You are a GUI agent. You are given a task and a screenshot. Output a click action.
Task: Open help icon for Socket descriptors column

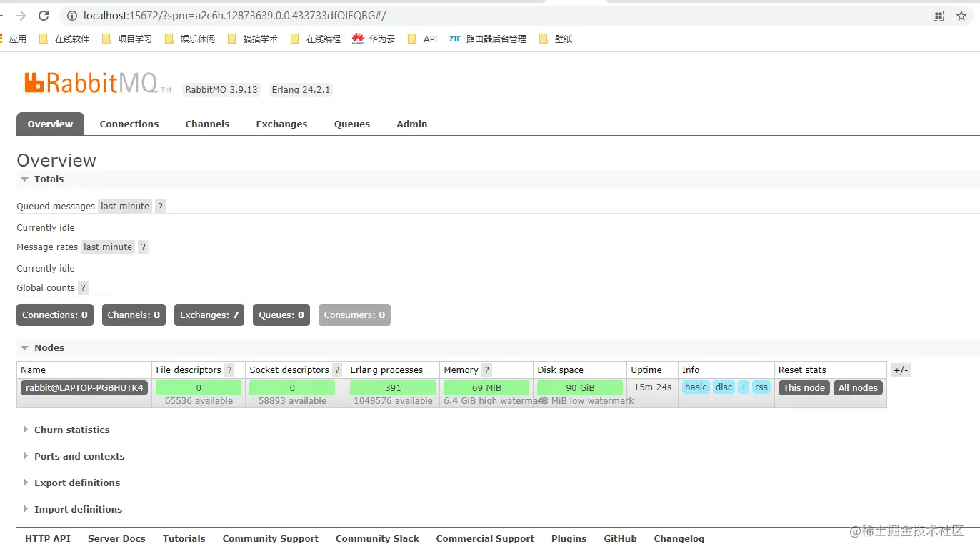(337, 370)
